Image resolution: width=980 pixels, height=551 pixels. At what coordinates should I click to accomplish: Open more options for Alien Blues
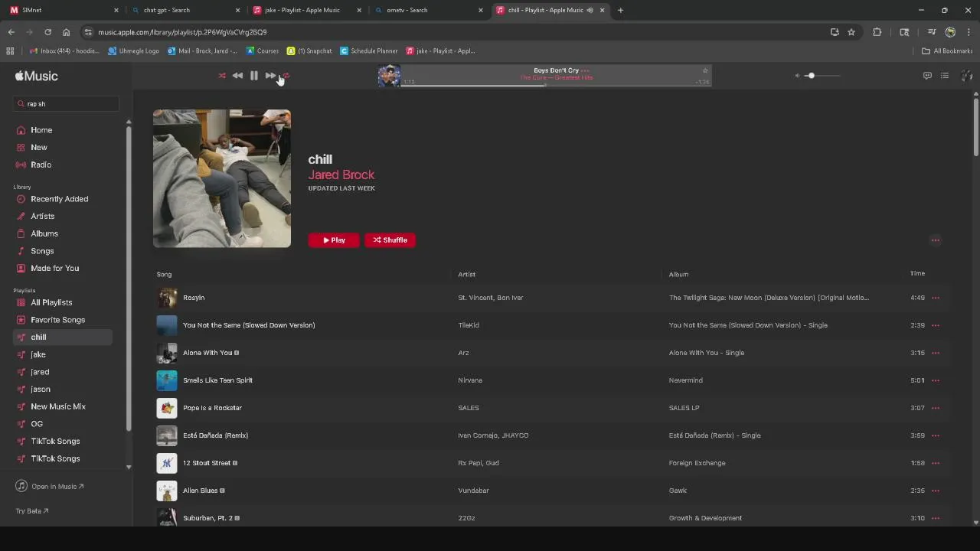(935, 491)
